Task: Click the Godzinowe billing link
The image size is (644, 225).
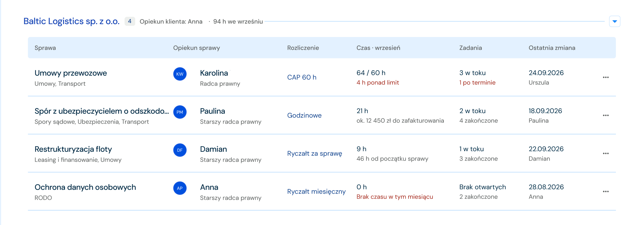Action: pos(304,115)
